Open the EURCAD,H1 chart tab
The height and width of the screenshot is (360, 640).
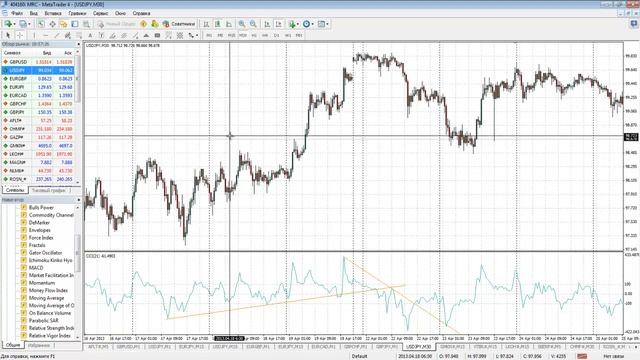click(323, 347)
